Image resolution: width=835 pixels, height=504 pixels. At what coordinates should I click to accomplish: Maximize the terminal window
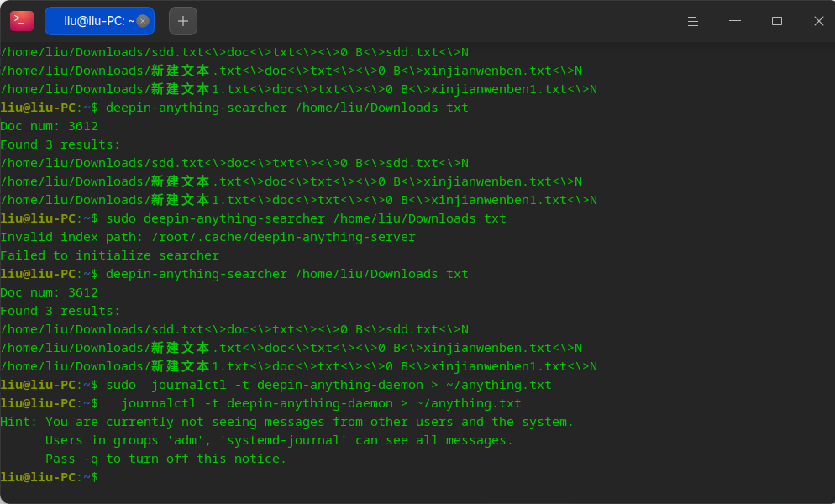[777, 21]
